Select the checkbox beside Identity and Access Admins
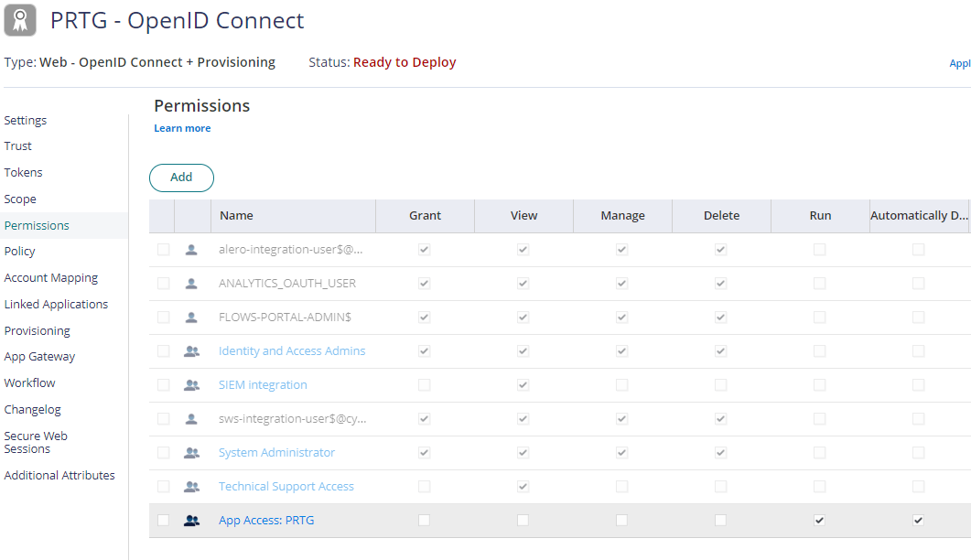This screenshot has height=560, width=971. pyautogui.click(x=163, y=350)
